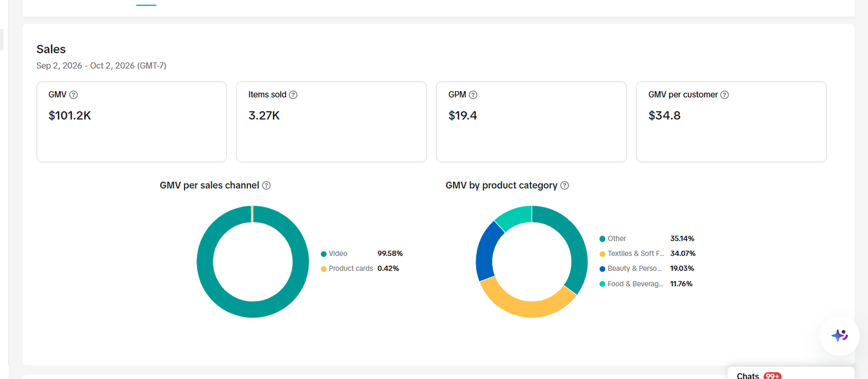Click the Sales date range text
This screenshot has height=379, width=868.
click(101, 66)
